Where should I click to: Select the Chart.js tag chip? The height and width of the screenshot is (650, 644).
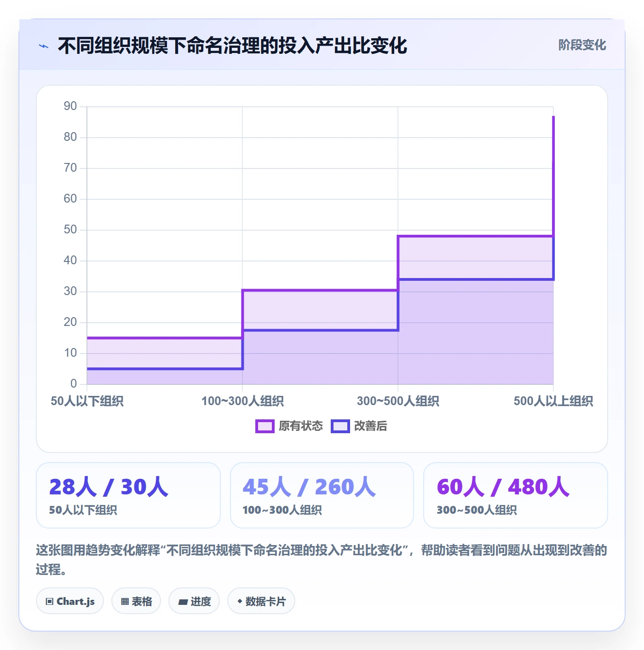pos(70,601)
